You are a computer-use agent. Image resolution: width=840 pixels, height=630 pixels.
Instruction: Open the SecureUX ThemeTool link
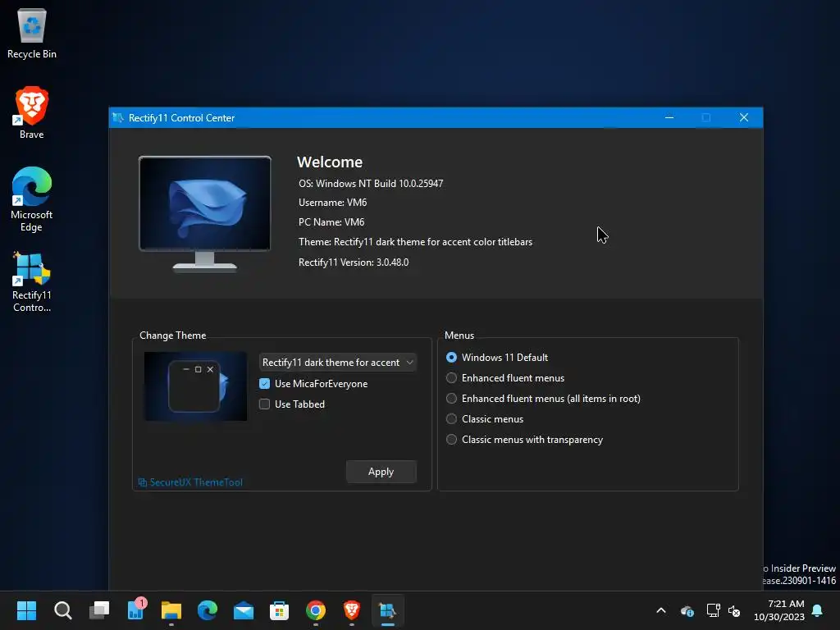[196, 482]
